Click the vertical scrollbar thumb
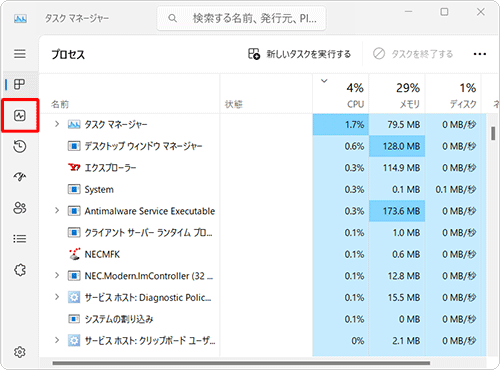This screenshot has width=500, height=370. coord(493,133)
